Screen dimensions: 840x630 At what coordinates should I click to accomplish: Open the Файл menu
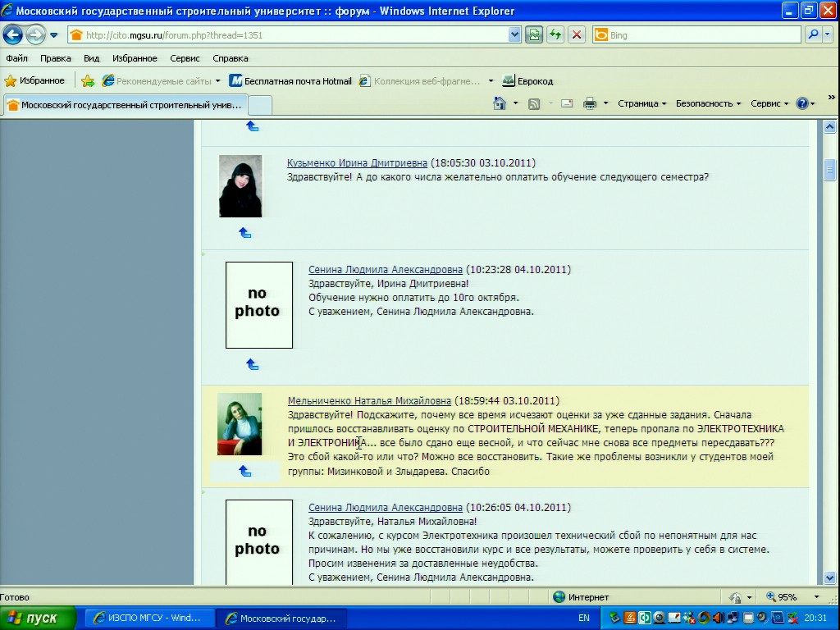pyautogui.click(x=16, y=58)
